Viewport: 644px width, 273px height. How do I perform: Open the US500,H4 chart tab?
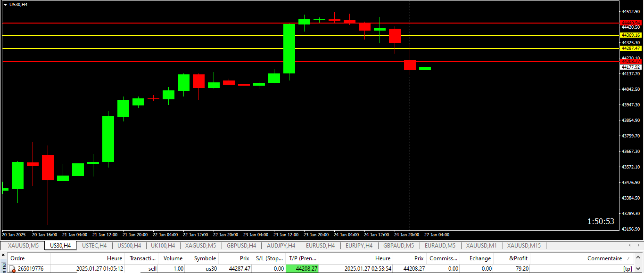coord(129,246)
